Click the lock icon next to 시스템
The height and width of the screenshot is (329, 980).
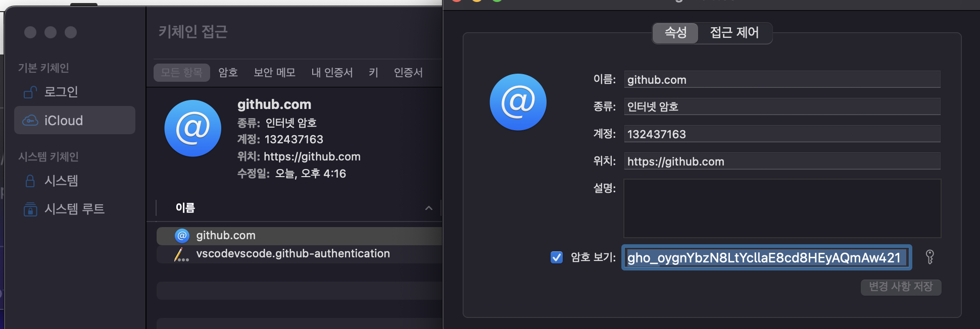point(30,181)
